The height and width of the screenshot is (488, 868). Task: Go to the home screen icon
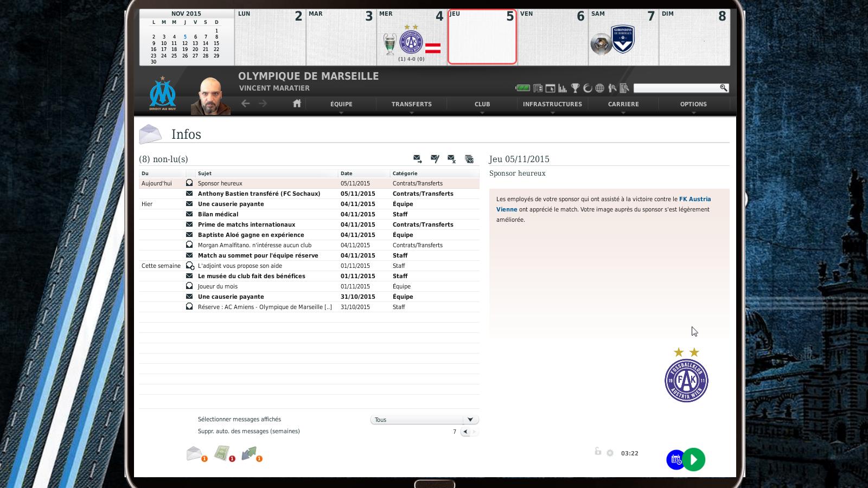tap(297, 103)
